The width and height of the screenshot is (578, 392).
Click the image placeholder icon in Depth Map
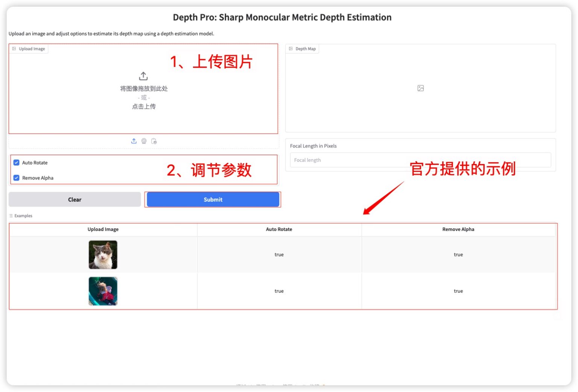coord(420,88)
